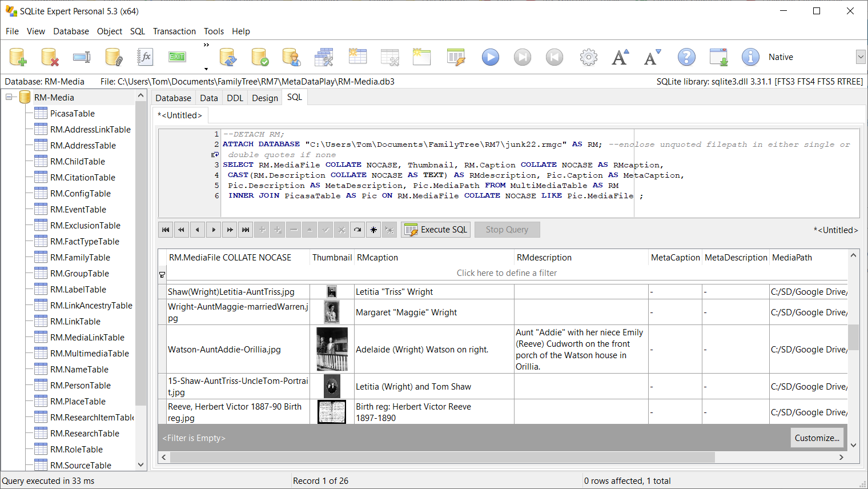The image size is (868, 489).
Task: Open the fx functions notebook icon
Action: coord(146,57)
